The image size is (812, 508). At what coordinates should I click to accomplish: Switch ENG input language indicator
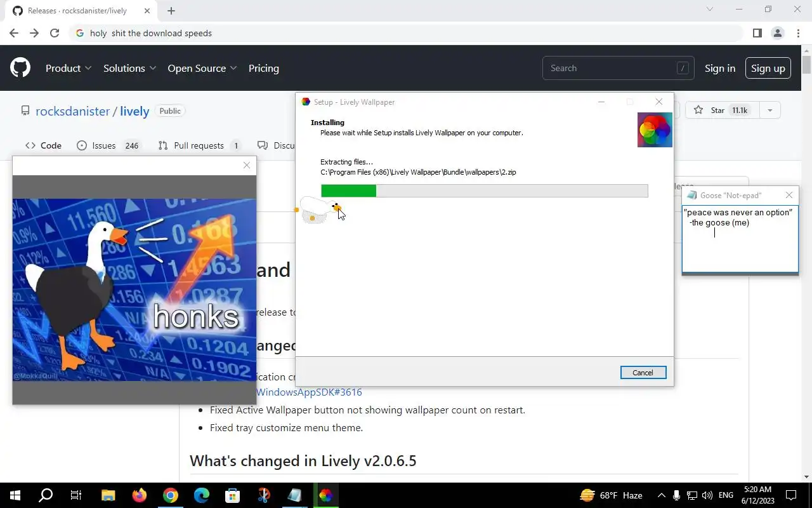(x=726, y=495)
